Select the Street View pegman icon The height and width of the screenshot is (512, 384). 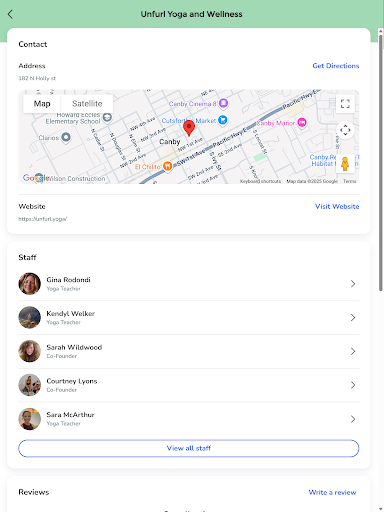pos(345,164)
